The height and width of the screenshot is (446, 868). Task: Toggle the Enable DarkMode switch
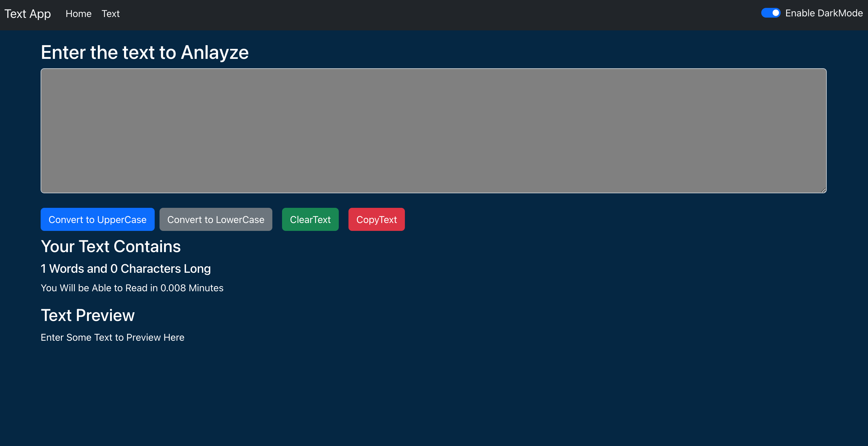click(770, 13)
